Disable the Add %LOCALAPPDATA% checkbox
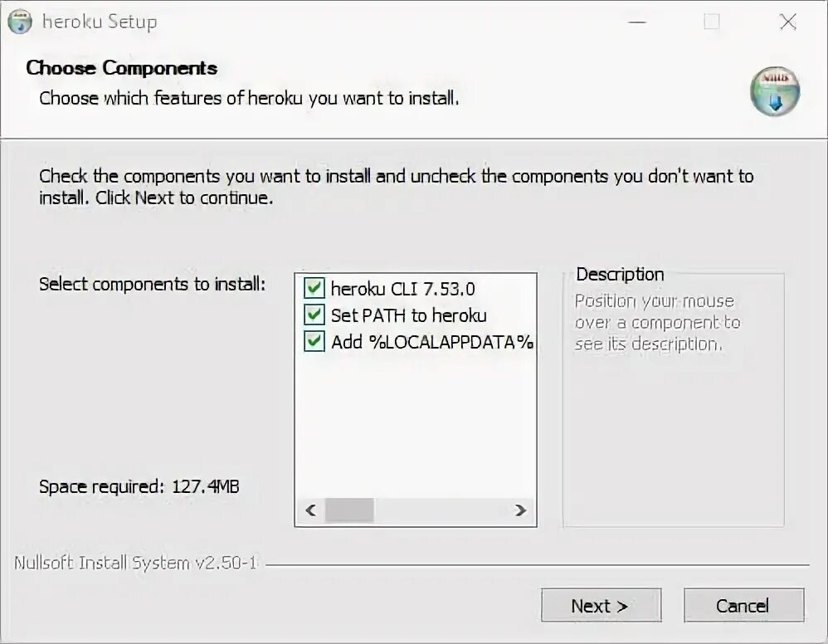Screen dimensions: 828x644 coord(314,342)
